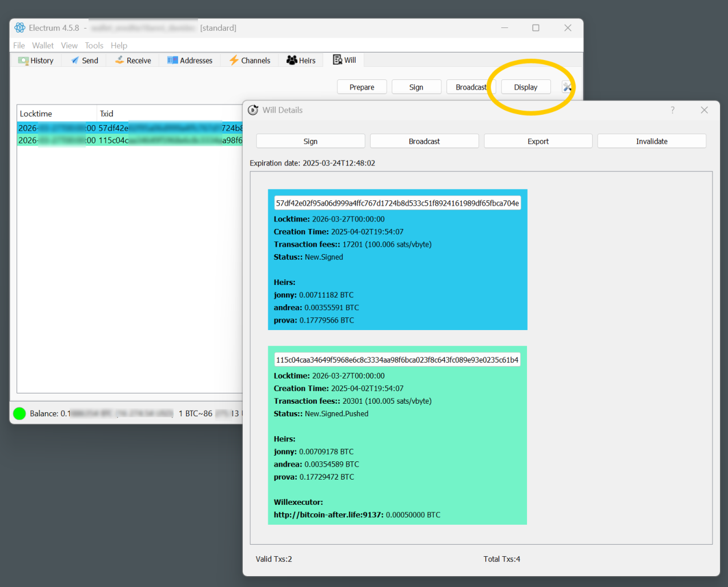The height and width of the screenshot is (587, 728).
Task: Close the Will Details dialog
Action: pyautogui.click(x=704, y=110)
